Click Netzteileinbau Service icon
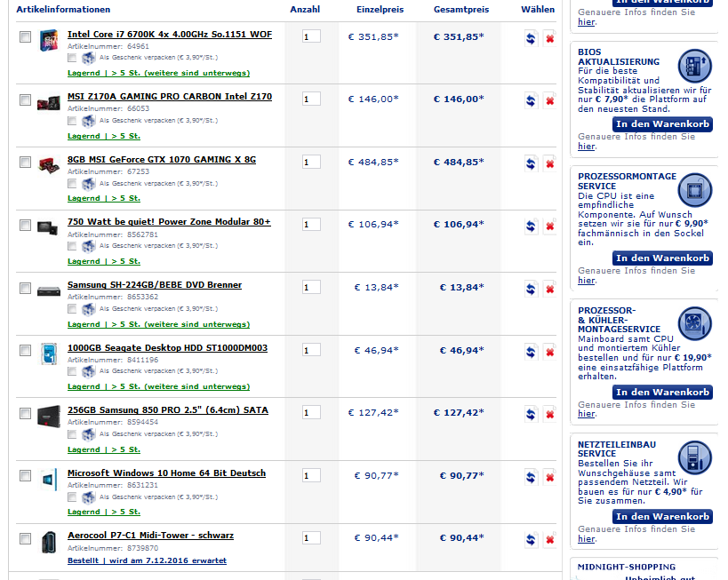 694,457
